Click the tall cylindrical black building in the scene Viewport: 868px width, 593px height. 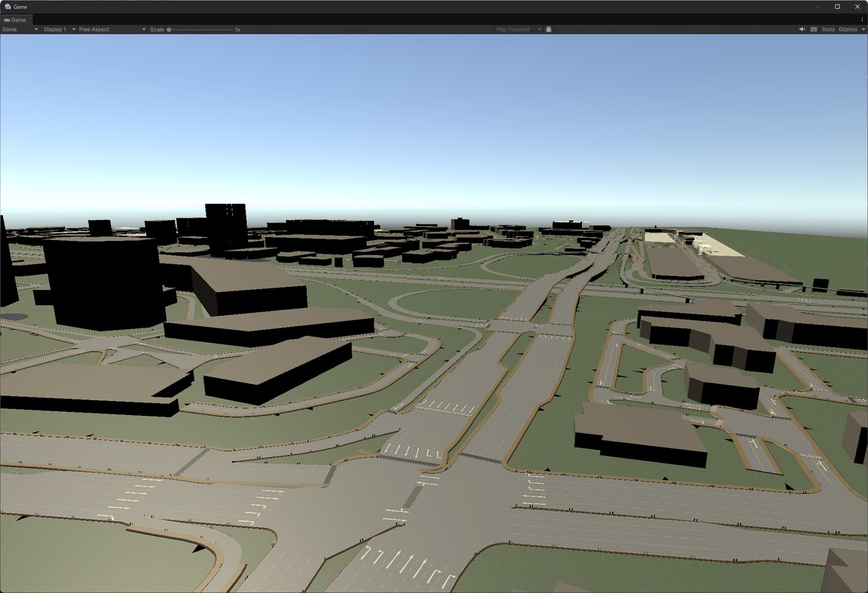click(x=104, y=282)
